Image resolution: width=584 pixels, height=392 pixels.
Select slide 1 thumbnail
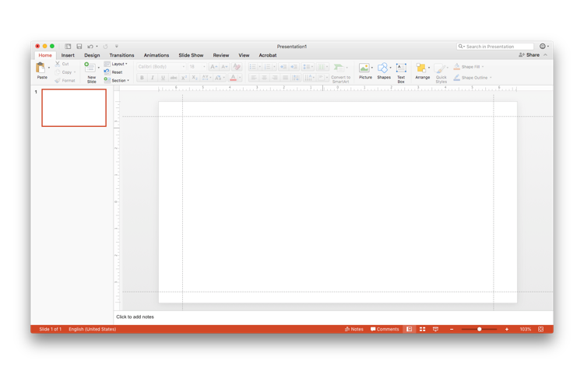(74, 107)
